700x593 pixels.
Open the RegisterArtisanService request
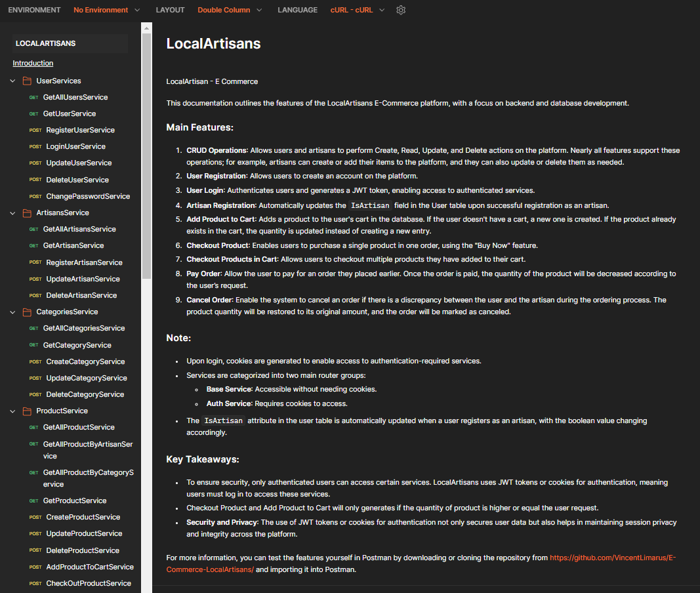85,262
